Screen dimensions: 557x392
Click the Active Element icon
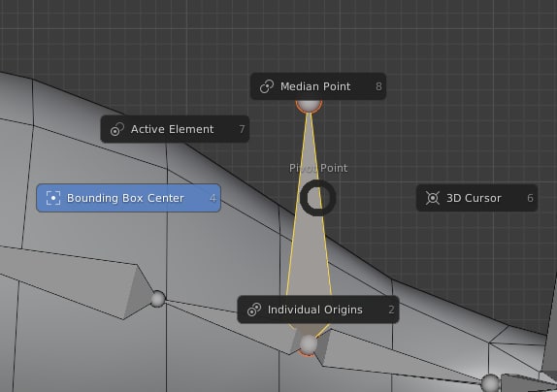[x=116, y=129]
